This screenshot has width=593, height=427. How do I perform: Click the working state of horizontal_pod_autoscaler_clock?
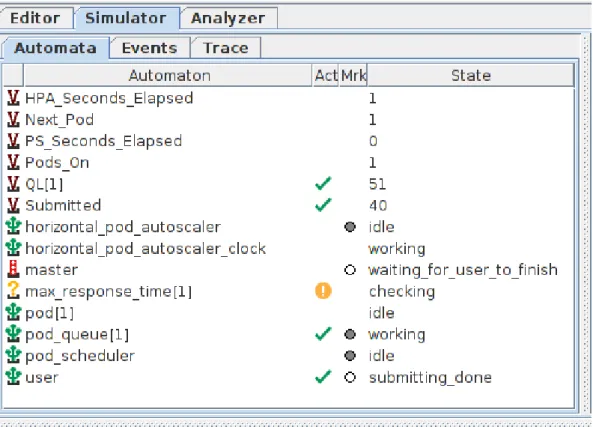tap(397, 249)
